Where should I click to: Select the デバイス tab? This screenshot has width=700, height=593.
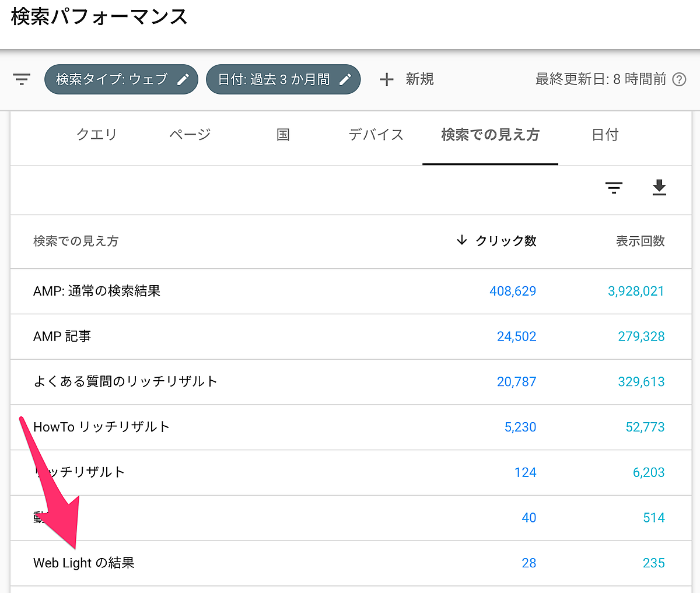click(376, 135)
